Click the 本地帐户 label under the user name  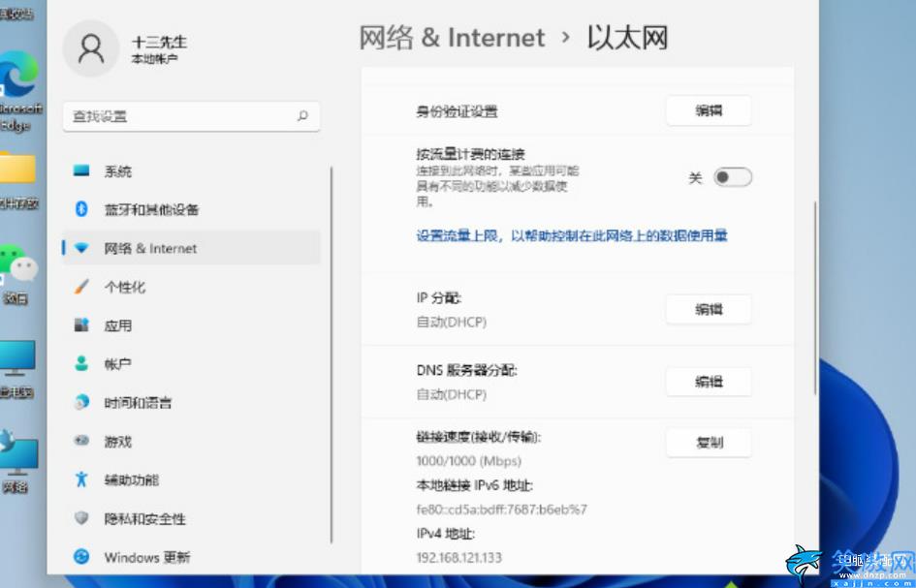click(154, 59)
